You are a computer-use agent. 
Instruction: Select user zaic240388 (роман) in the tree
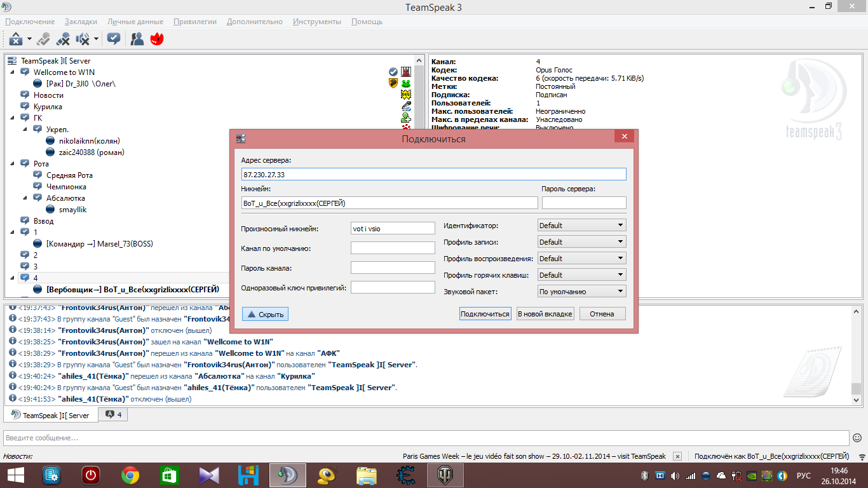point(92,152)
